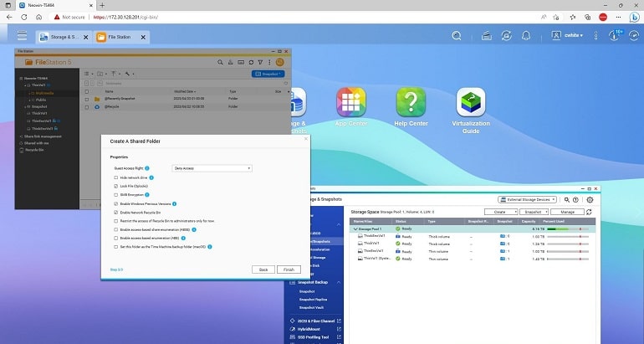Open the QTS desktop search magnifier

point(457,36)
